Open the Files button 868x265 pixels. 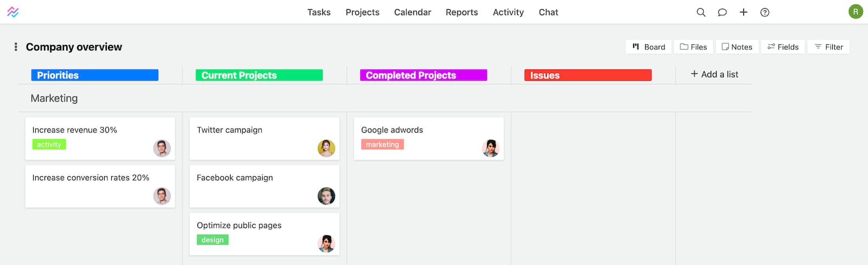(x=693, y=47)
